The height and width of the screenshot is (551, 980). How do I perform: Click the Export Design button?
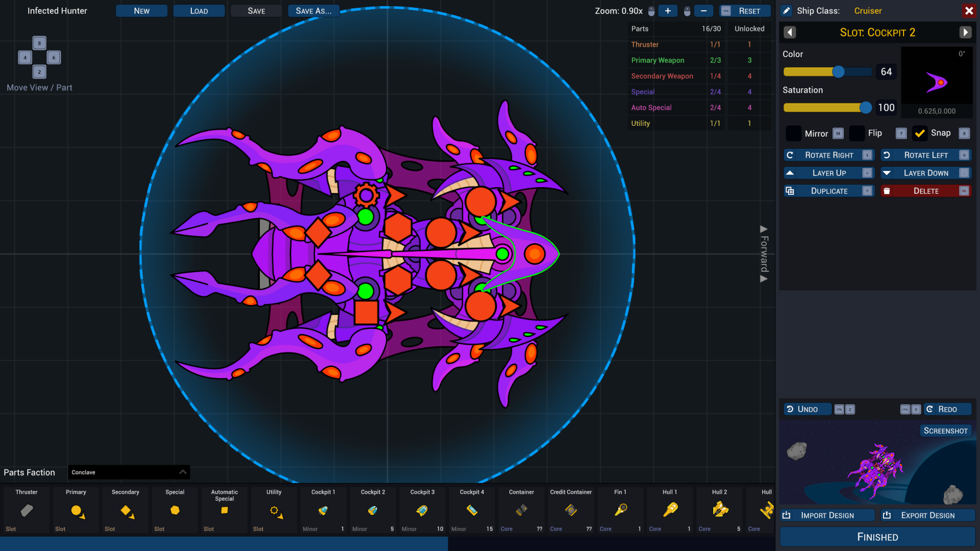point(927,515)
